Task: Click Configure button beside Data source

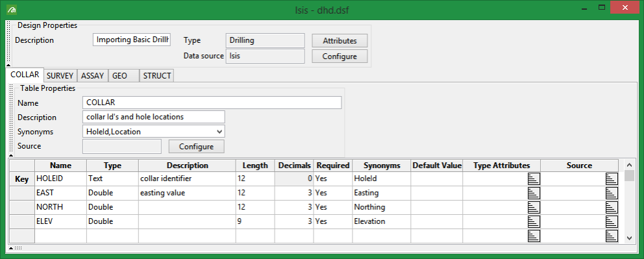Action: pos(340,56)
